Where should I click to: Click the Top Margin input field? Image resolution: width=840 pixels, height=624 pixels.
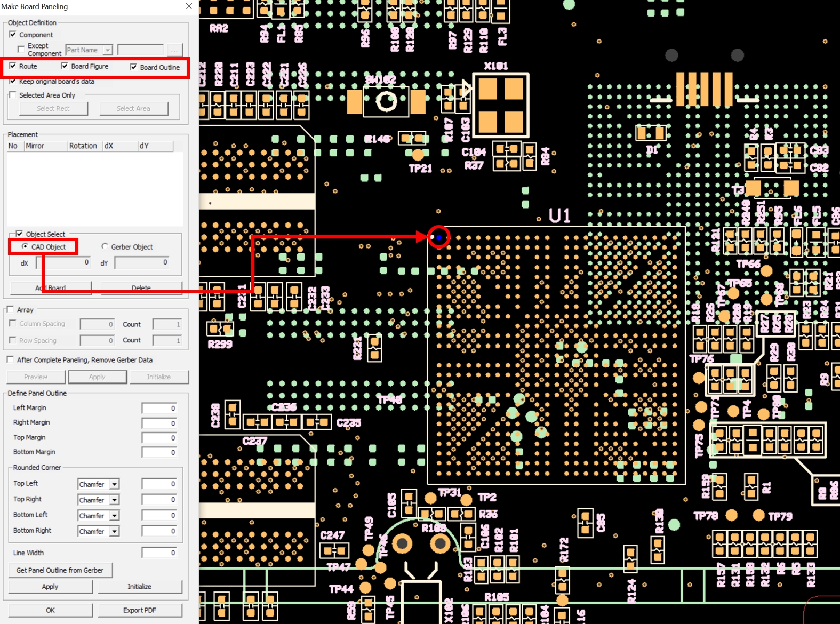pos(159,438)
